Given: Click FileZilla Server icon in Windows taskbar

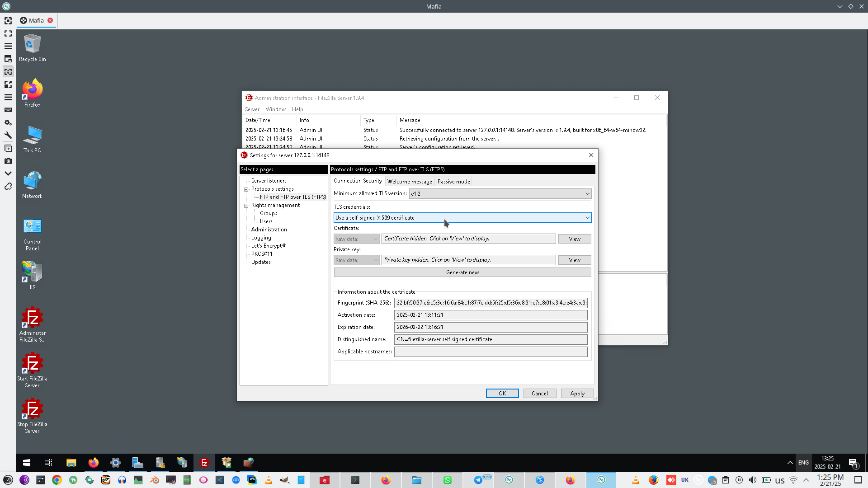Looking at the screenshot, I should click(x=204, y=462).
